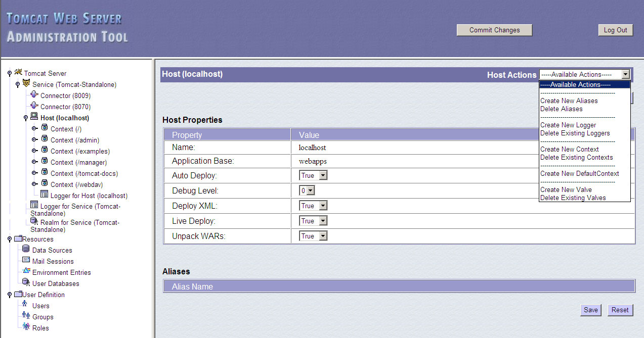
Task: Click the User Databases icon
Action: 26,282
